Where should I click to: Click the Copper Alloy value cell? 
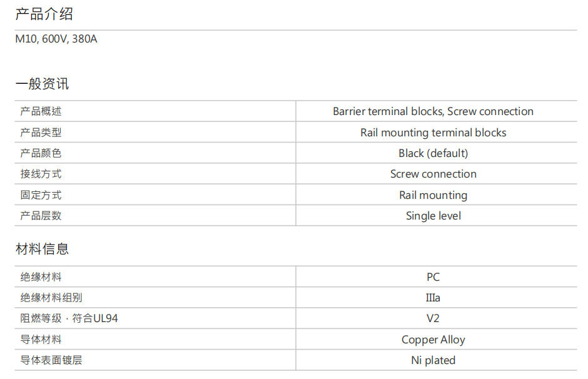click(x=433, y=340)
